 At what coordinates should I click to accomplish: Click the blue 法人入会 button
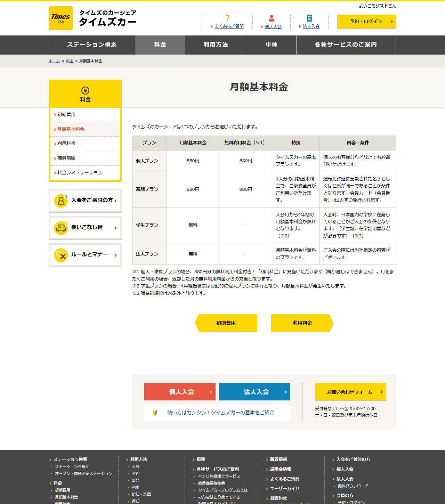[254, 392]
